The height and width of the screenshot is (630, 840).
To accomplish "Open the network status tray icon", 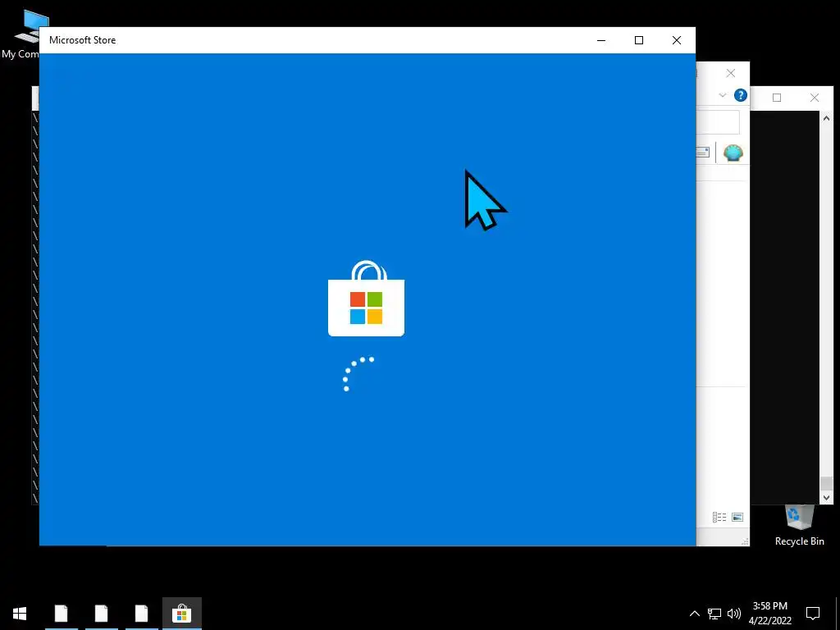I will pyautogui.click(x=714, y=614).
